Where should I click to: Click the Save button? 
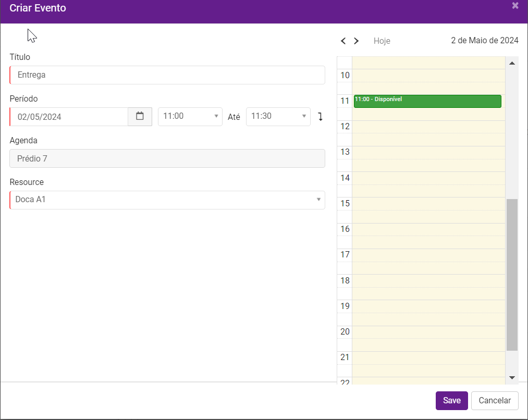tap(451, 401)
